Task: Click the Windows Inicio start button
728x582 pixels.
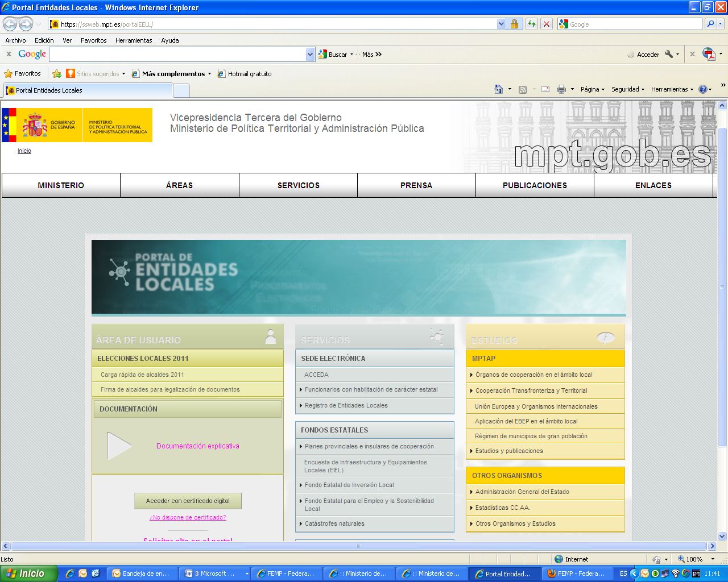Action: pos(28,573)
